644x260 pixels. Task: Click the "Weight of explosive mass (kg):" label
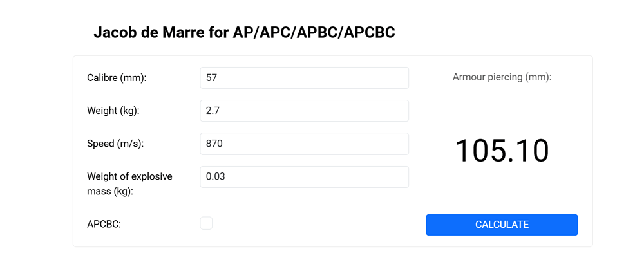coord(129,183)
